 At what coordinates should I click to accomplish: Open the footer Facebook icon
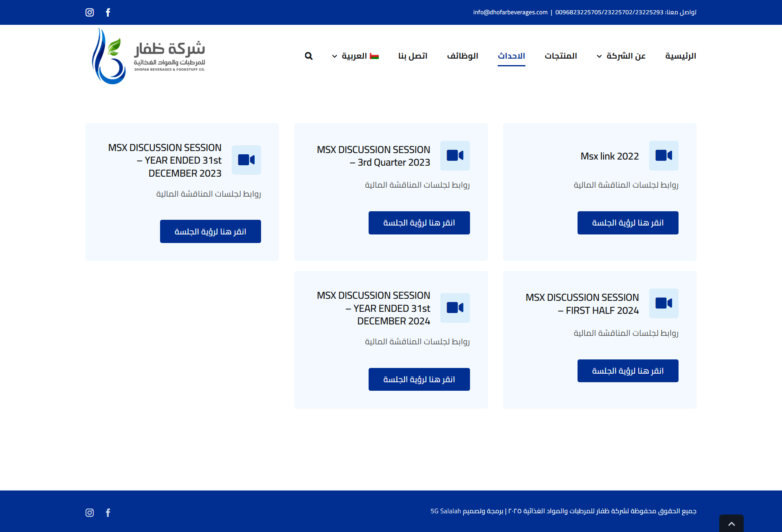(108, 512)
